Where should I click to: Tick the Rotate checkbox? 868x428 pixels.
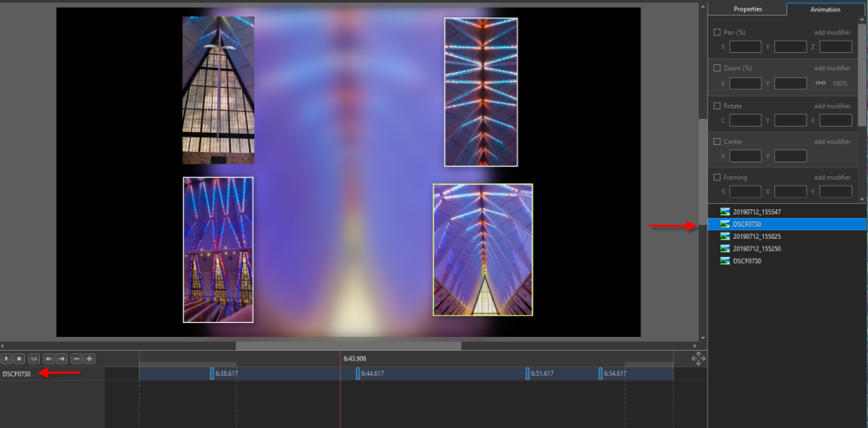coord(717,106)
